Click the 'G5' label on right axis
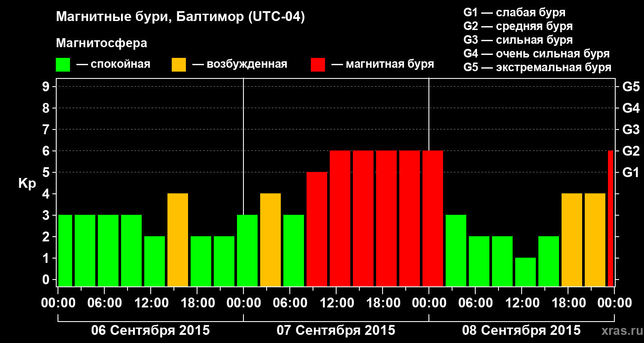The image size is (644, 343). point(631,87)
